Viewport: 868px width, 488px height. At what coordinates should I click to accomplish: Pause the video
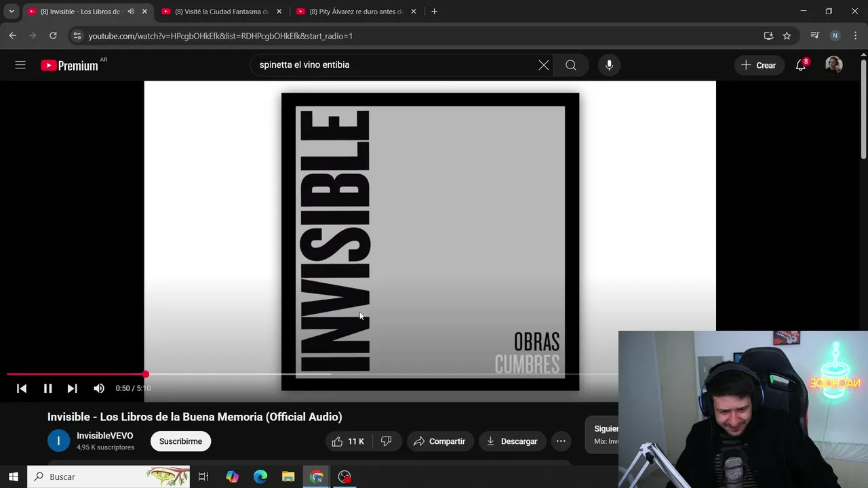click(x=47, y=388)
